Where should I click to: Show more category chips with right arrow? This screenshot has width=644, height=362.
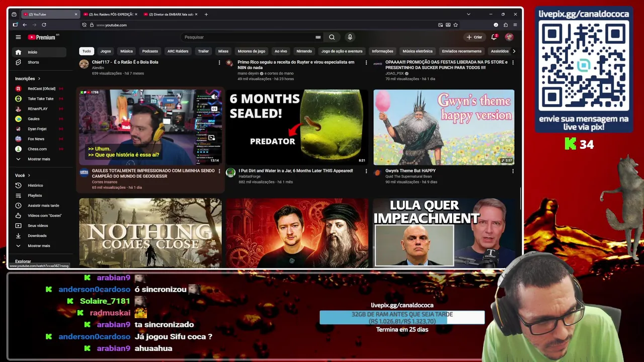514,51
